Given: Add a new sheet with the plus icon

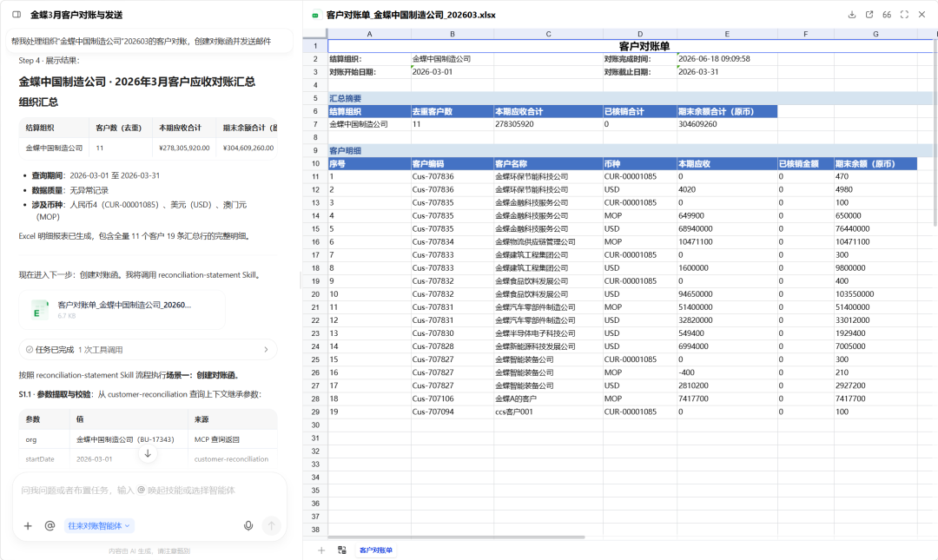Looking at the screenshot, I should coord(321,550).
